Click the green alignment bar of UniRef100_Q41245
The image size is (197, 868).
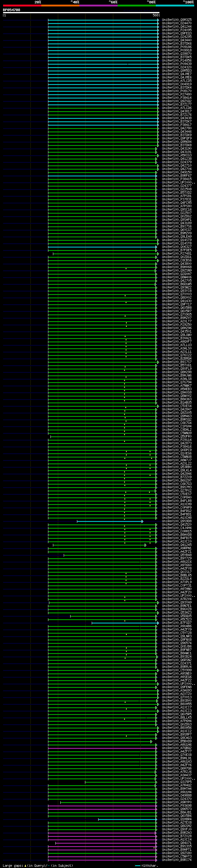tap(99, 545)
